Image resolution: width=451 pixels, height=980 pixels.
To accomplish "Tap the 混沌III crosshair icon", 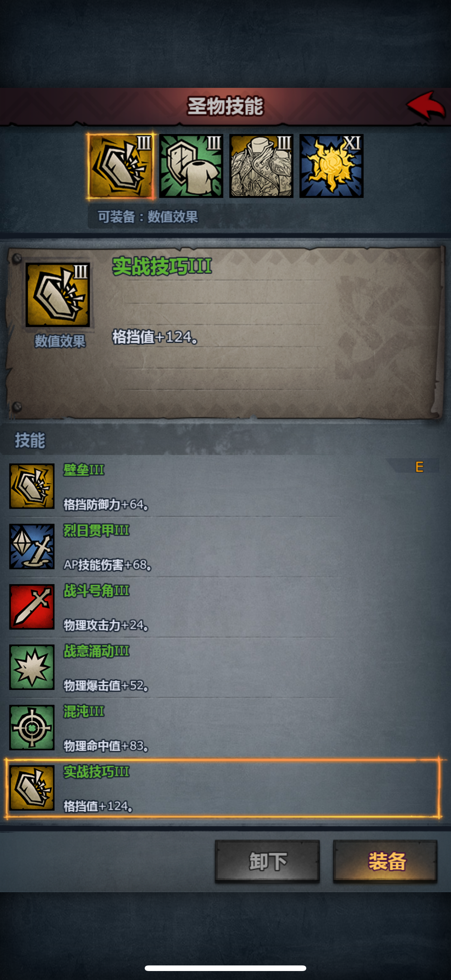I will pos(32,727).
